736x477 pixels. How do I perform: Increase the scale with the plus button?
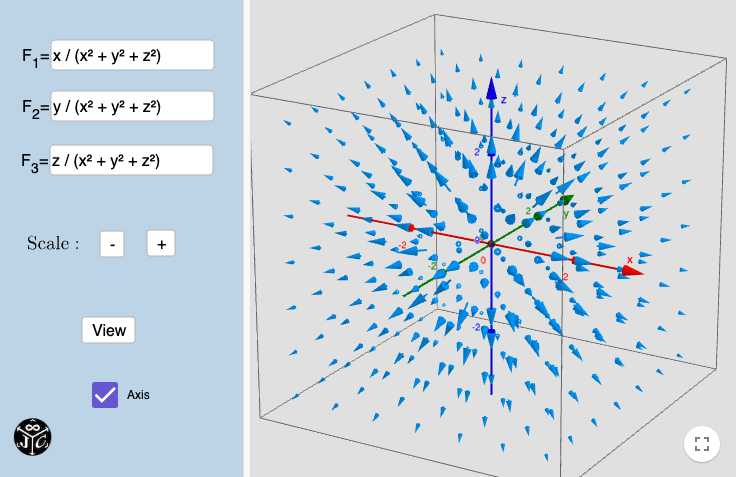click(161, 243)
